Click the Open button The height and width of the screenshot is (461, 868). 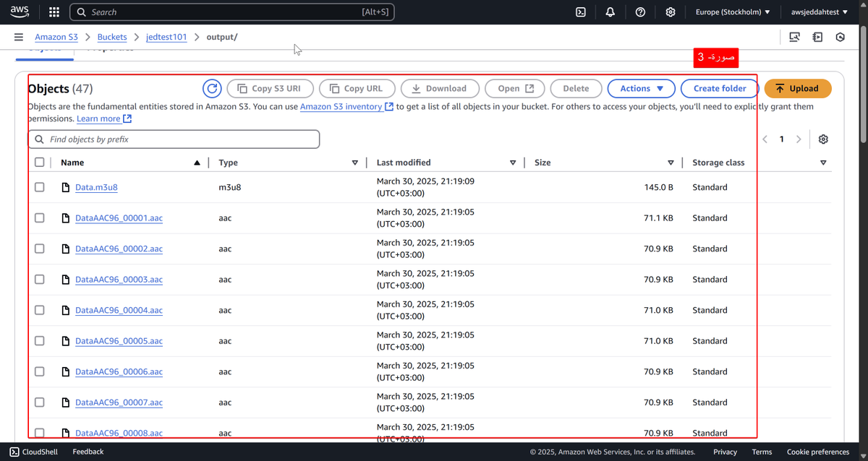point(515,88)
